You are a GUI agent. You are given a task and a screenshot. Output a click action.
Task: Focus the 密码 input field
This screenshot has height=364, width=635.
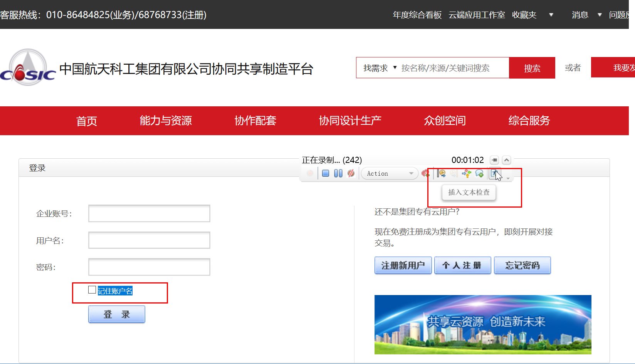click(x=149, y=267)
